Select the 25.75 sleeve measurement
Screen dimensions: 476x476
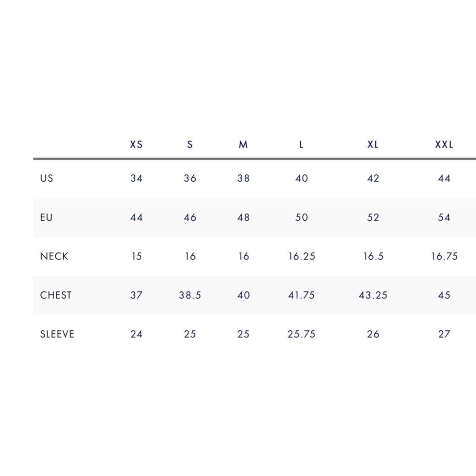pyautogui.click(x=302, y=334)
